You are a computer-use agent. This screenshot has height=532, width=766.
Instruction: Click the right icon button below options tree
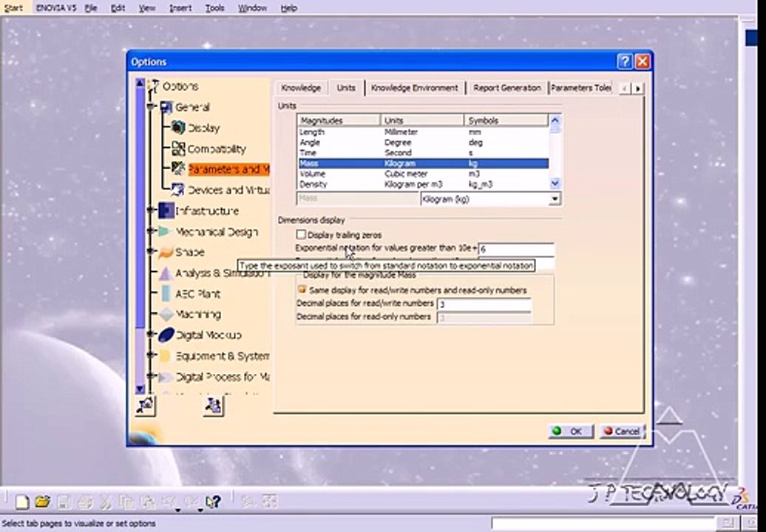click(213, 406)
